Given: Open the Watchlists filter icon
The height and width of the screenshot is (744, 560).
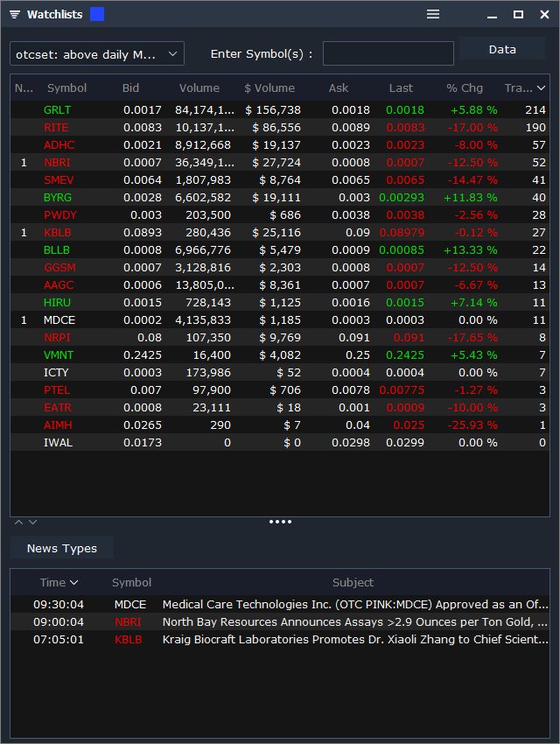Looking at the screenshot, I should tap(15, 15).
